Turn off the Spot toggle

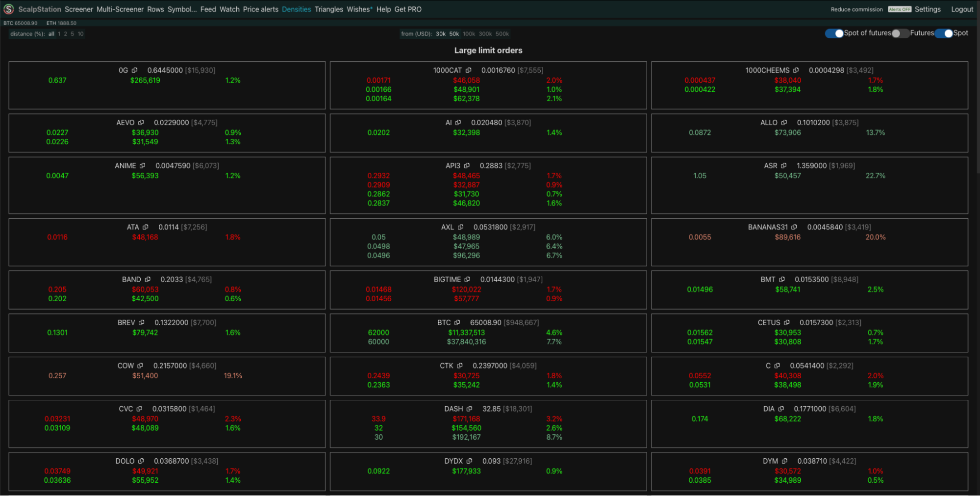(944, 33)
